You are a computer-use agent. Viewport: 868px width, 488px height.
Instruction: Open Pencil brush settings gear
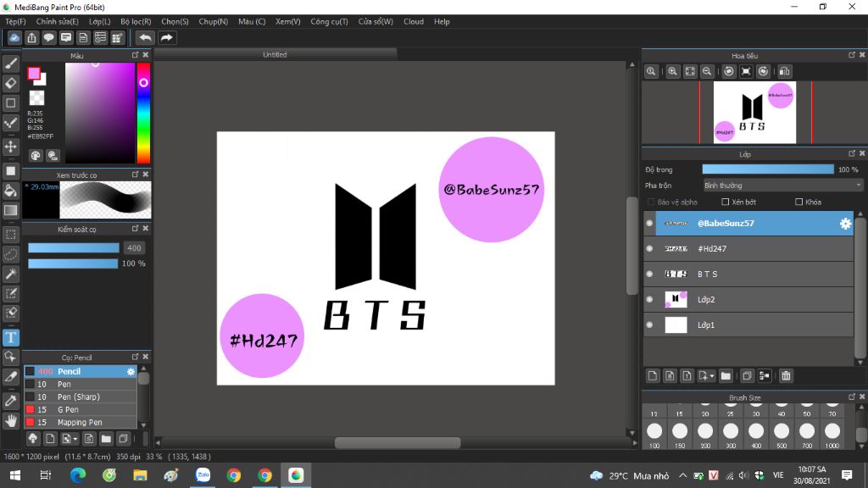131,371
